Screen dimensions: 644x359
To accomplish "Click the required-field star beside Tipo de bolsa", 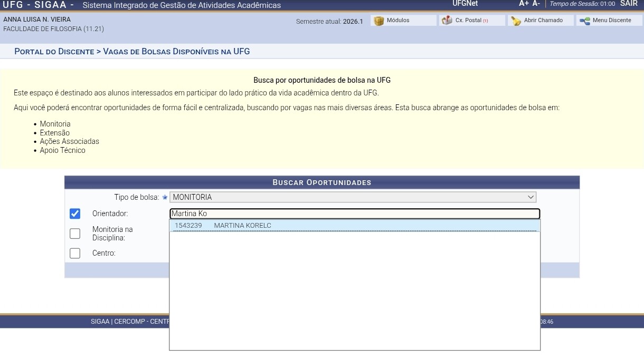I will click(165, 197).
